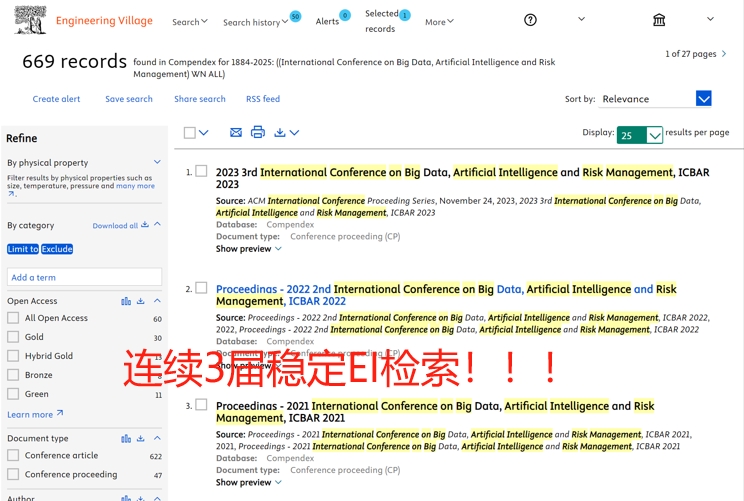This screenshot has height=501, width=744.
Task: Click Save search link
Action: (129, 99)
